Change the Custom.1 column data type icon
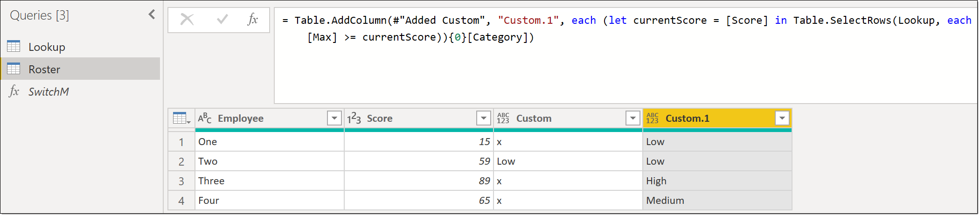Screen dimensions: 980x216 point(652,118)
